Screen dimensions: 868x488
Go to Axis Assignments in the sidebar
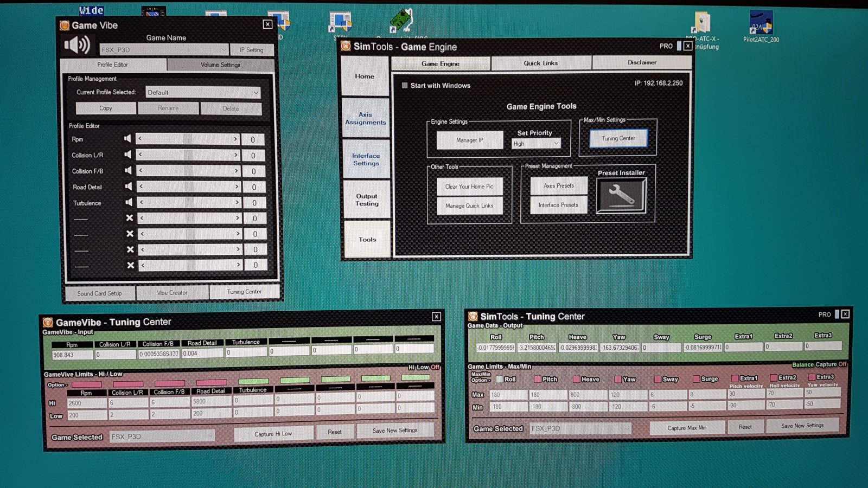[x=366, y=118]
